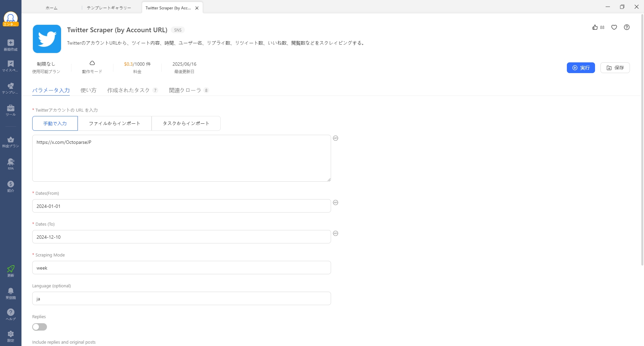This screenshot has height=346, width=644.
Task: Open the Scraping Mode week dropdown
Action: pos(181,268)
